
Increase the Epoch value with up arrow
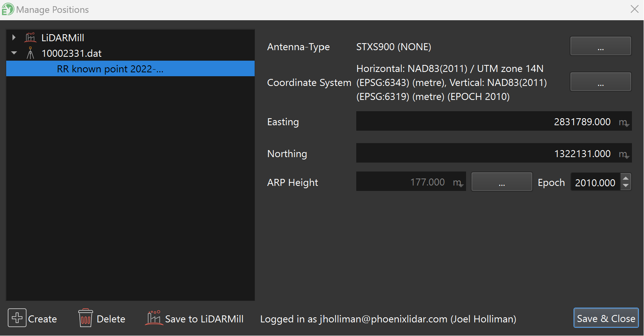[626, 178]
